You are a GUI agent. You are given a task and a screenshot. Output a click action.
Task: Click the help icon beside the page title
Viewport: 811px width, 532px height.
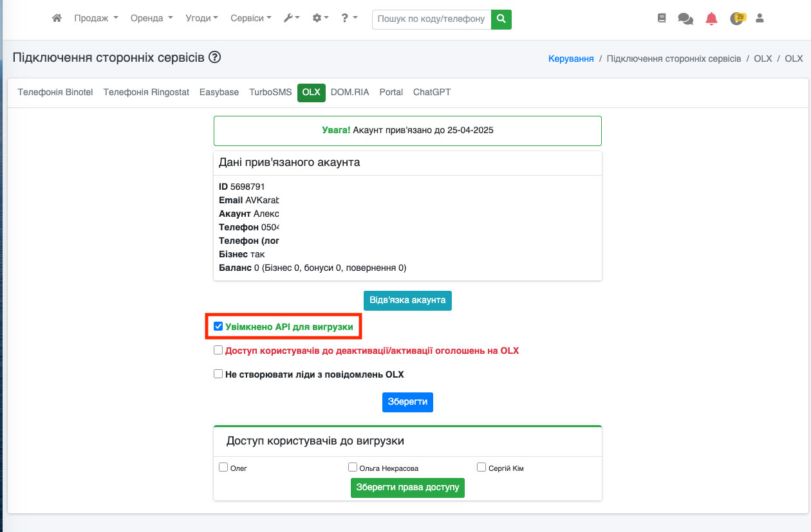[x=215, y=57]
